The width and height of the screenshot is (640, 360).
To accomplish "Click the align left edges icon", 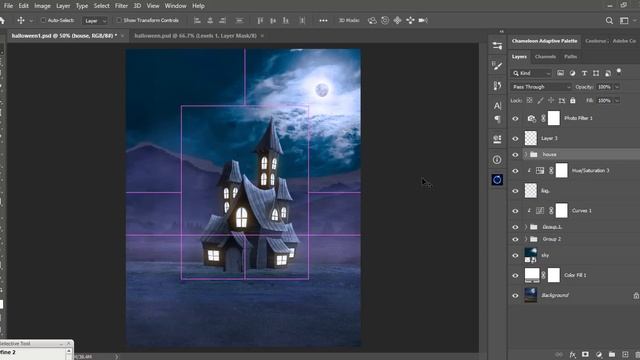I will pos(197,20).
